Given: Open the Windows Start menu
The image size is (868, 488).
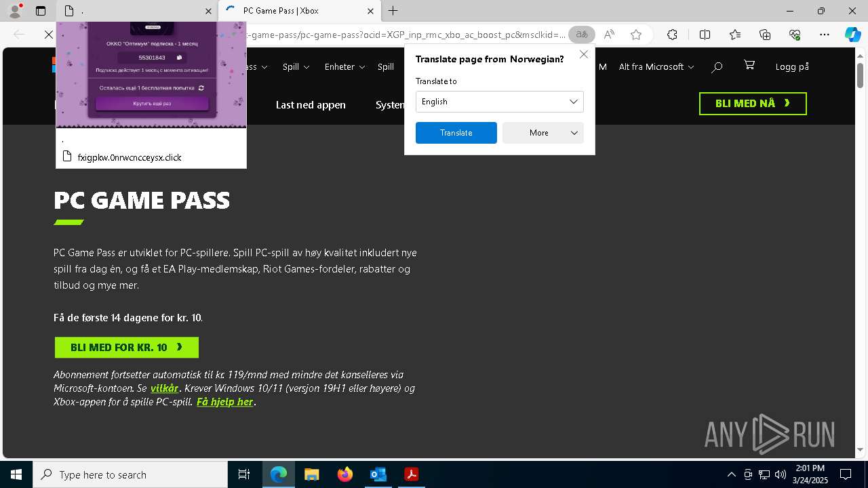Looking at the screenshot, I should [16, 474].
